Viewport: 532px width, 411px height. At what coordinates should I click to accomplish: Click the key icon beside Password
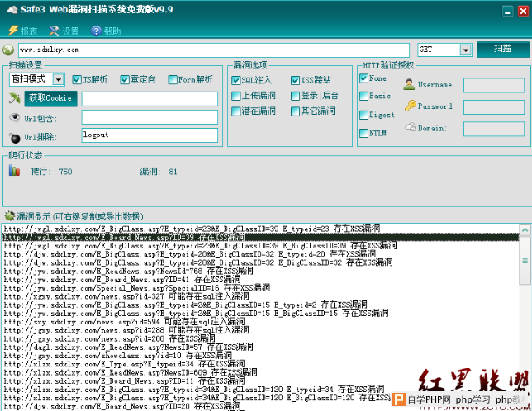411,106
